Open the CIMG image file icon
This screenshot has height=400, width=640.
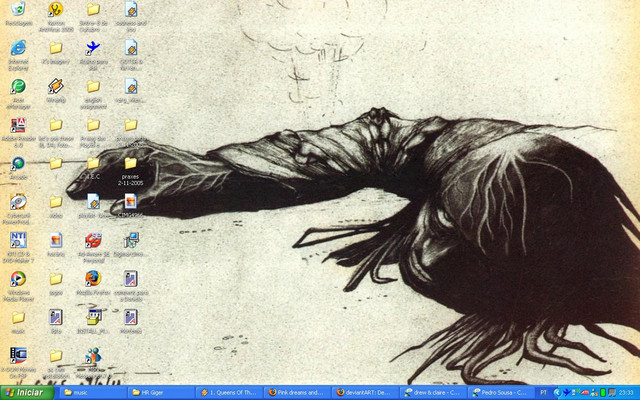pos(131,202)
